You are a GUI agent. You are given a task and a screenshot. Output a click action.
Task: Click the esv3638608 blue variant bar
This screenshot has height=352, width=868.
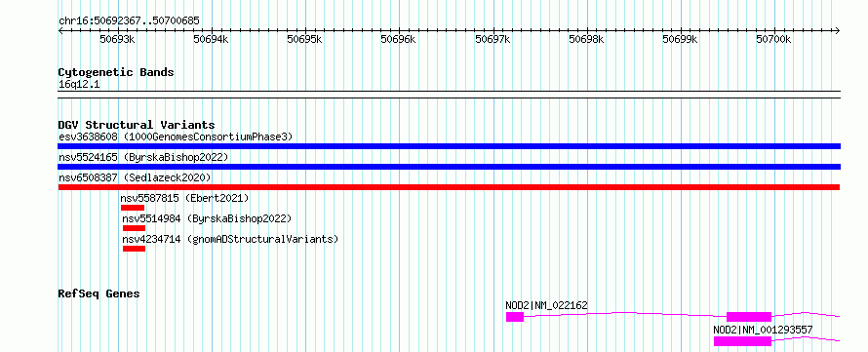click(x=449, y=146)
